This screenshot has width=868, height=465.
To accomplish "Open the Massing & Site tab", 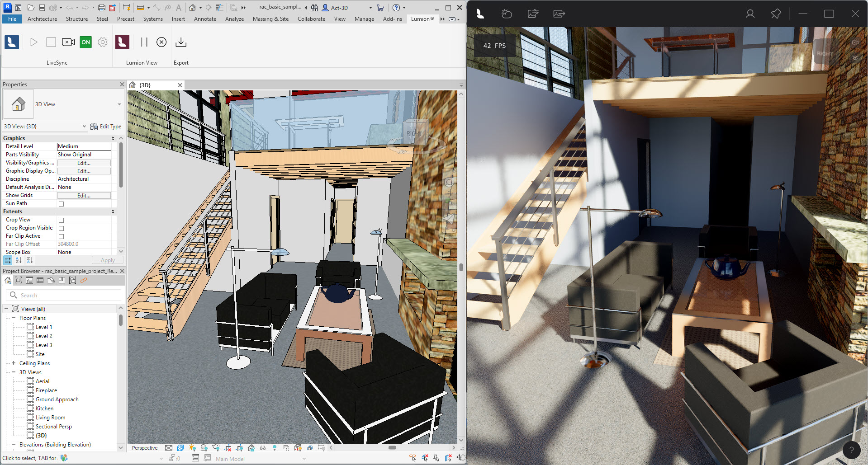I will [270, 19].
